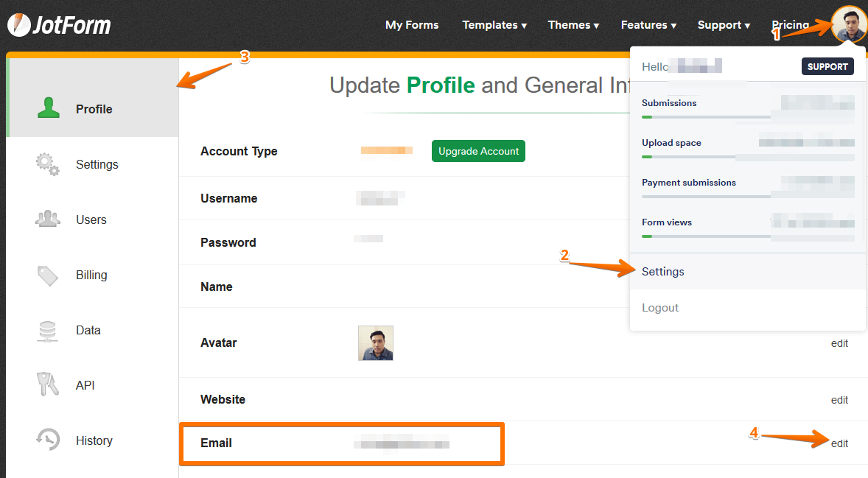Image resolution: width=868 pixels, height=478 pixels.
Task: Go to My Forms
Action: (412, 25)
